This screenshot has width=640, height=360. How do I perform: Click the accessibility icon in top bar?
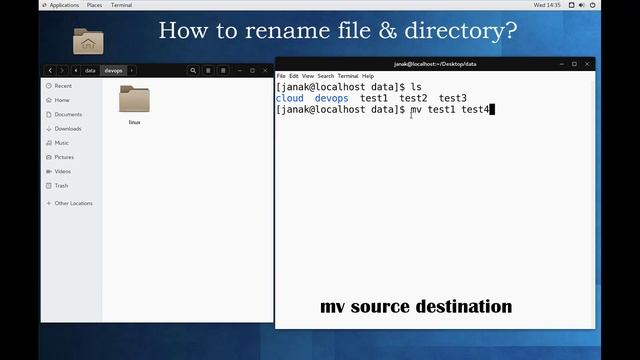(571, 5)
